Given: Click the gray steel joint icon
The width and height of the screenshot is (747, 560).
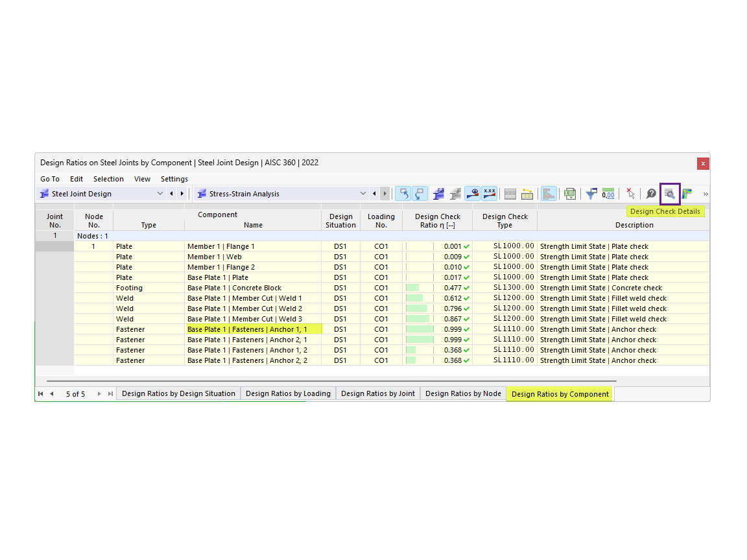Looking at the screenshot, I should [x=455, y=194].
